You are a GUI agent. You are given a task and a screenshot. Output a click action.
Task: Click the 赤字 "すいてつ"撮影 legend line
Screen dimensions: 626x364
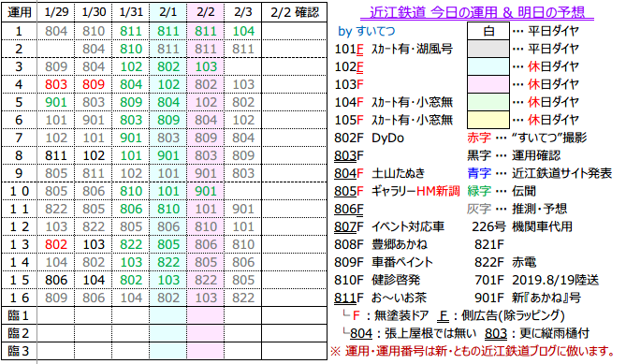pos(527,138)
